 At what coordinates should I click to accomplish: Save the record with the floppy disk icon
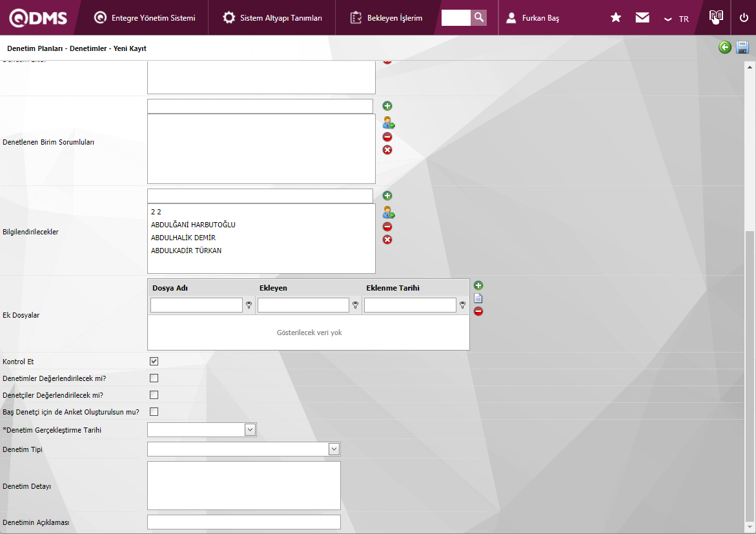(x=742, y=47)
